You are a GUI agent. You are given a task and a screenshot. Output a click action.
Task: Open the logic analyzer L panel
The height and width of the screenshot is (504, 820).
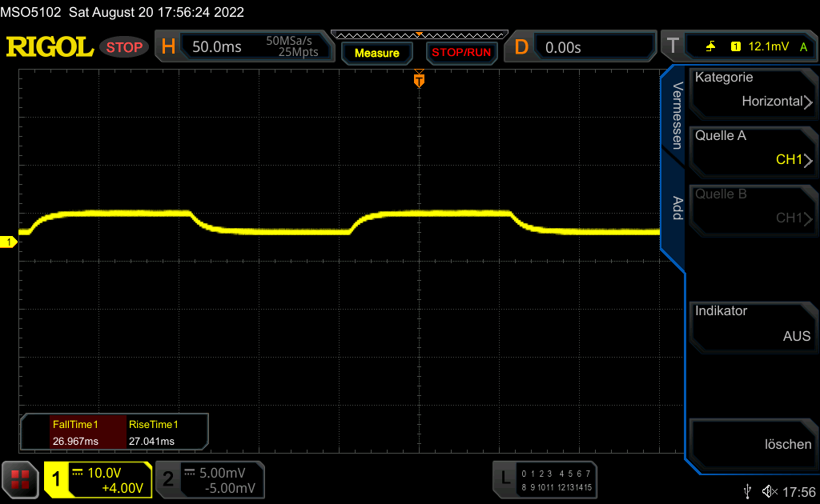(x=505, y=478)
